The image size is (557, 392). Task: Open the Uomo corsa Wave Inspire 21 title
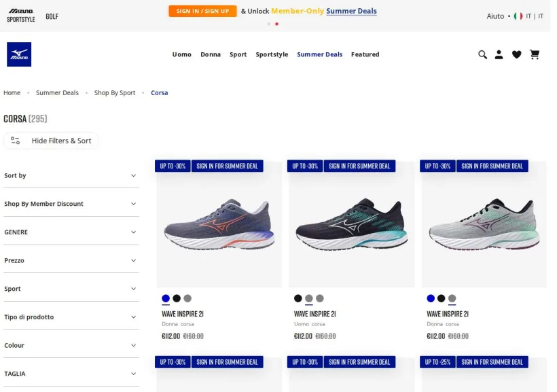tap(315, 314)
